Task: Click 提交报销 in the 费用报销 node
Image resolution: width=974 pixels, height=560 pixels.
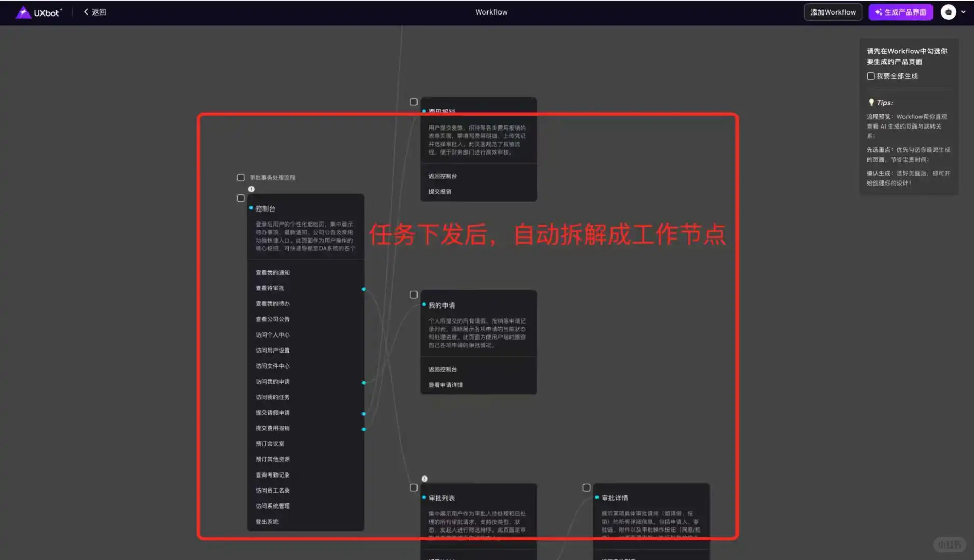Action: coord(439,191)
